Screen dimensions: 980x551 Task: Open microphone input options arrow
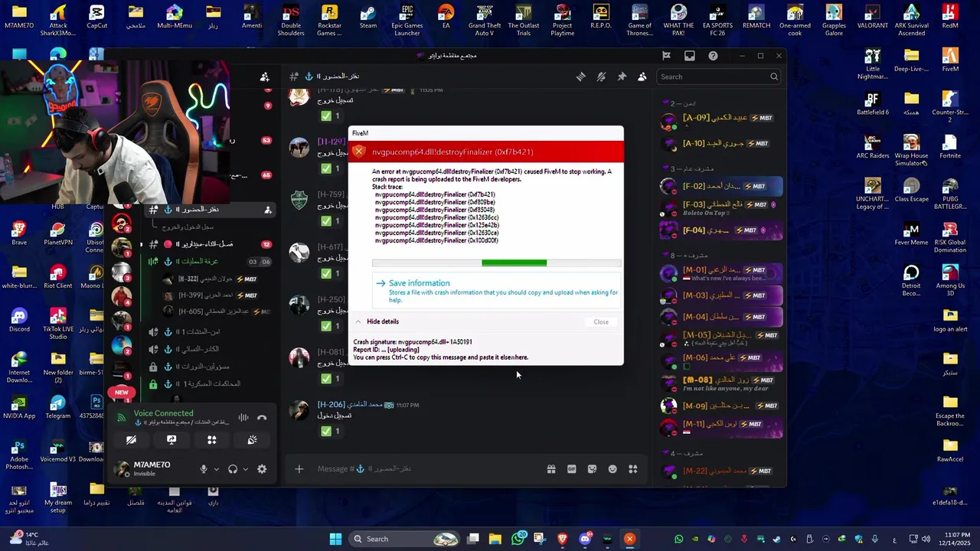(216, 469)
